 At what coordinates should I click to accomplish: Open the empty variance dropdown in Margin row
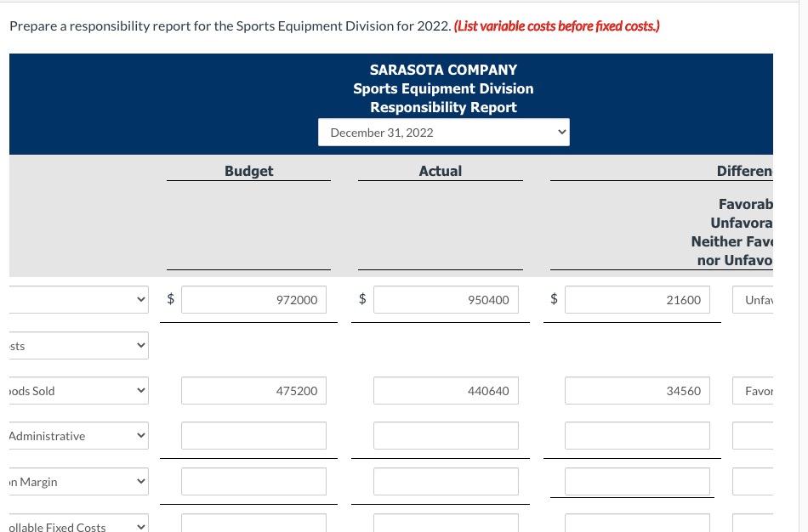753,482
